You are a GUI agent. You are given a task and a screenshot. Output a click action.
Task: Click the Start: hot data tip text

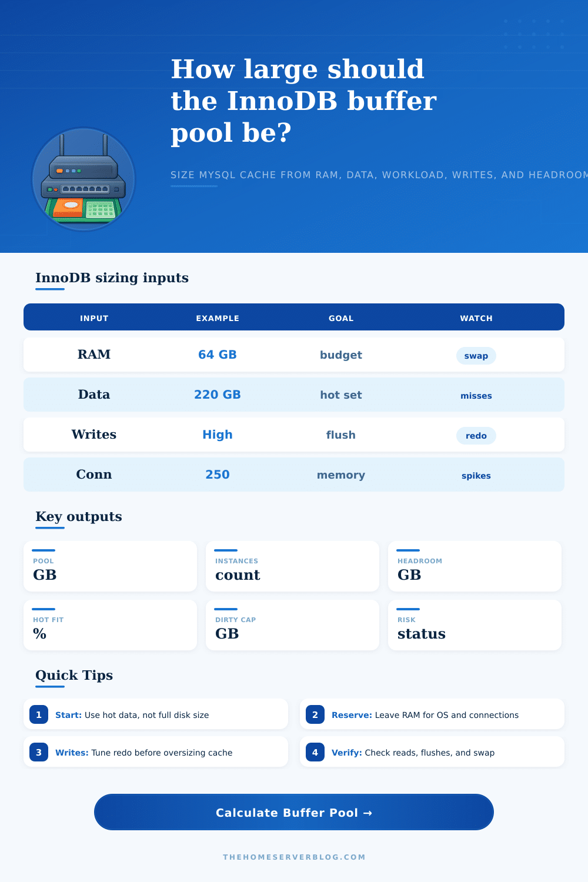click(132, 715)
